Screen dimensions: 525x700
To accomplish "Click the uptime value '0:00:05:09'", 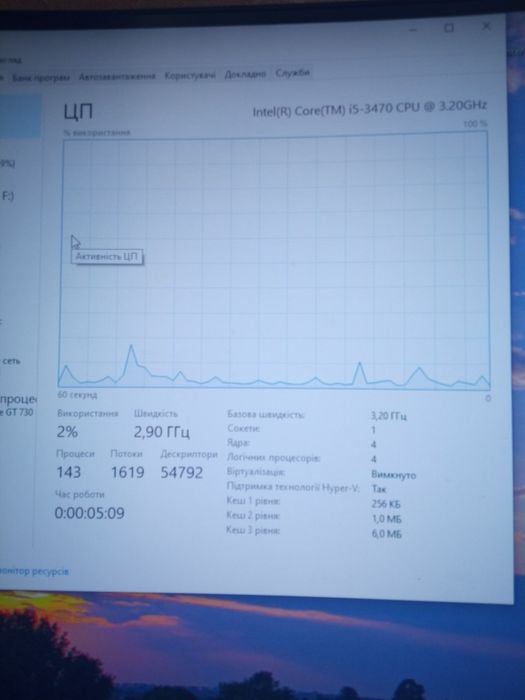I will [89, 513].
